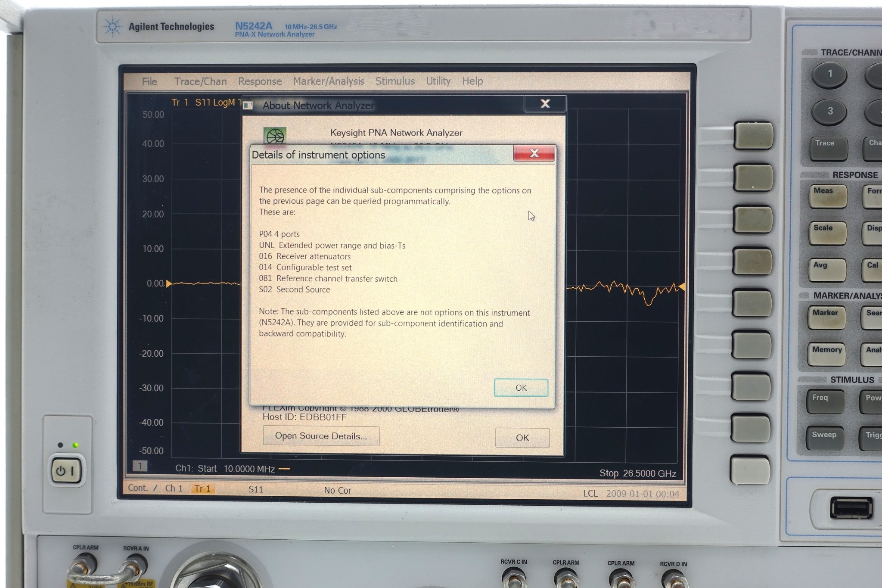Open the Trace/Chan menu

point(200,81)
